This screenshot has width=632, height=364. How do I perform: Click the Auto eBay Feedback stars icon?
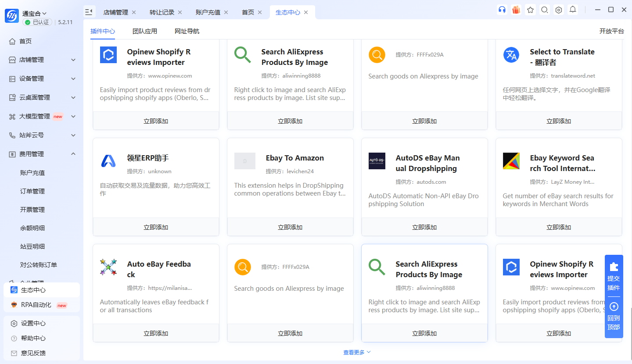click(x=108, y=267)
